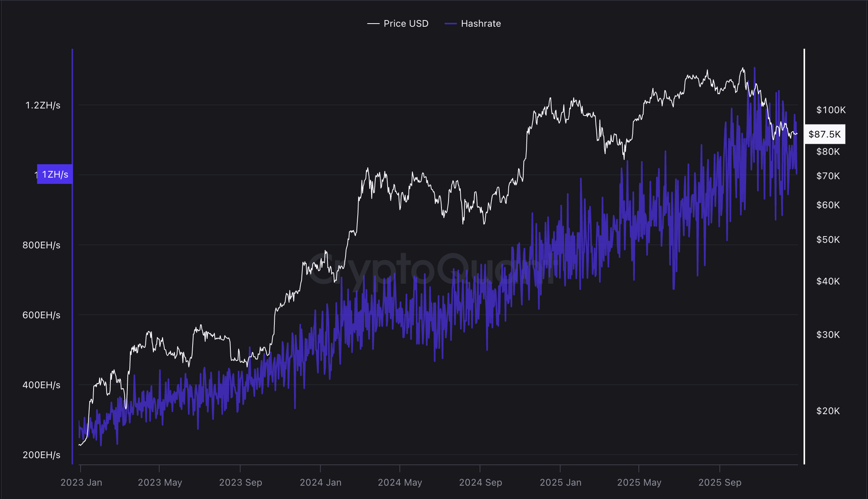Select the $100K price axis label
This screenshot has width=868, height=499.
[x=831, y=111]
